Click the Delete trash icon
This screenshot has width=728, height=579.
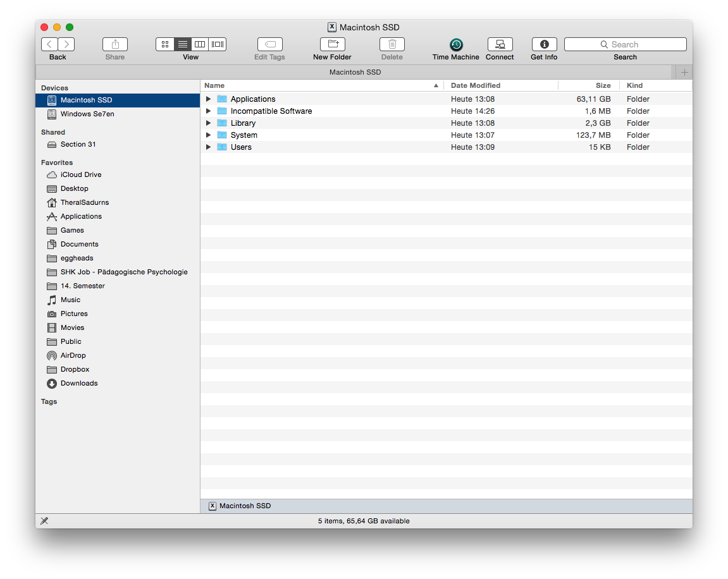coord(392,44)
